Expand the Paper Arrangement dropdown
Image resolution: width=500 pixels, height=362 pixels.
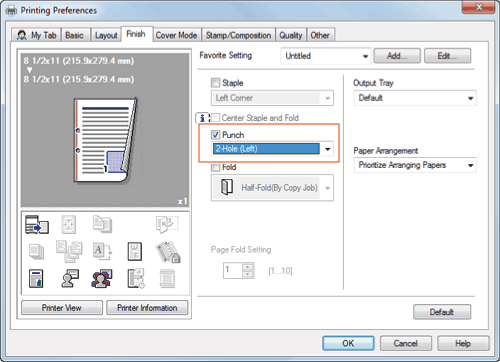point(415,165)
